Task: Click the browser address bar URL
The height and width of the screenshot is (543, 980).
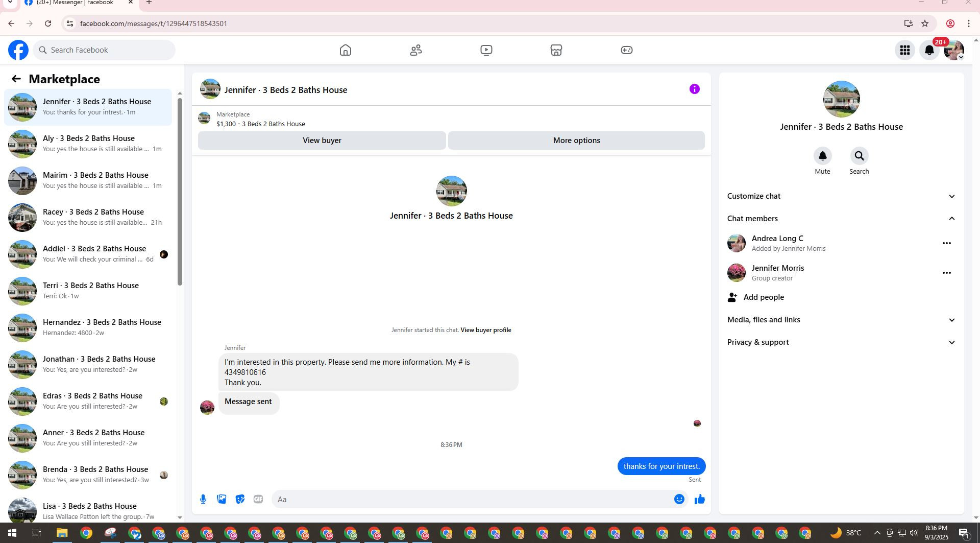Action: [x=154, y=23]
